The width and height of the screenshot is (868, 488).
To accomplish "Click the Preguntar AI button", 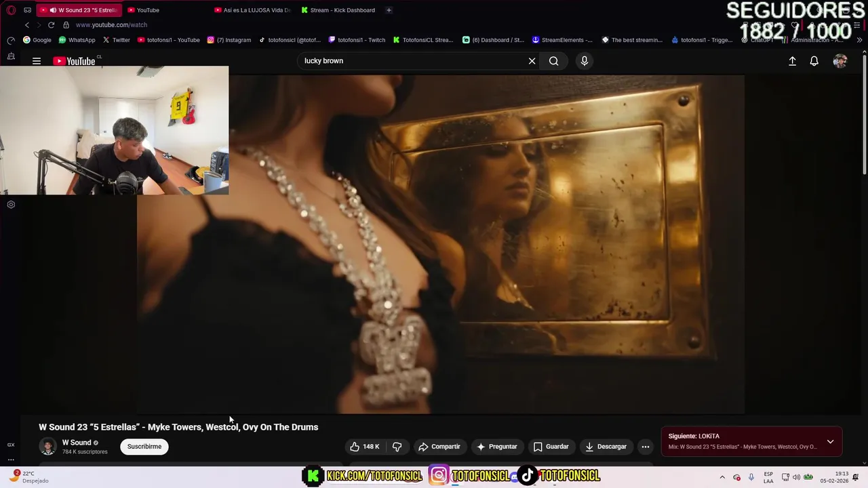I will pyautogui.click(x=497, y=447).
